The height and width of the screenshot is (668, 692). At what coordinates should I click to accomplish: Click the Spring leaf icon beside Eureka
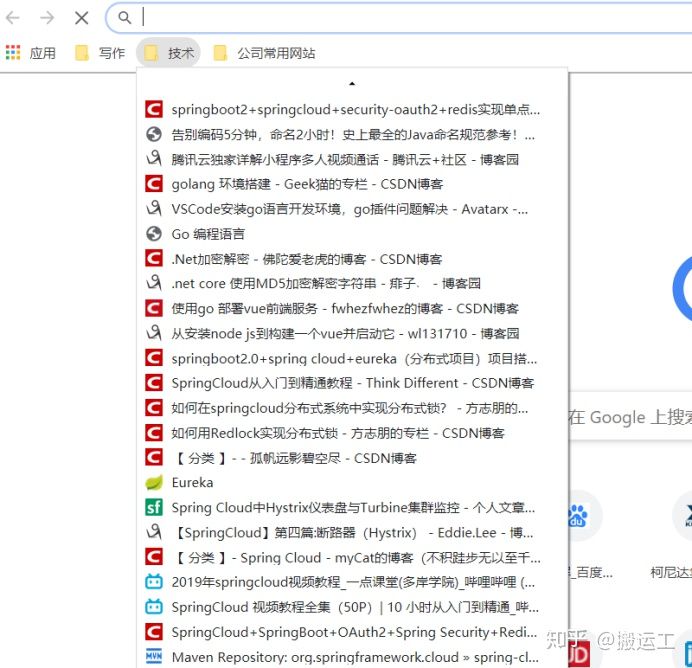pos(154,483)
